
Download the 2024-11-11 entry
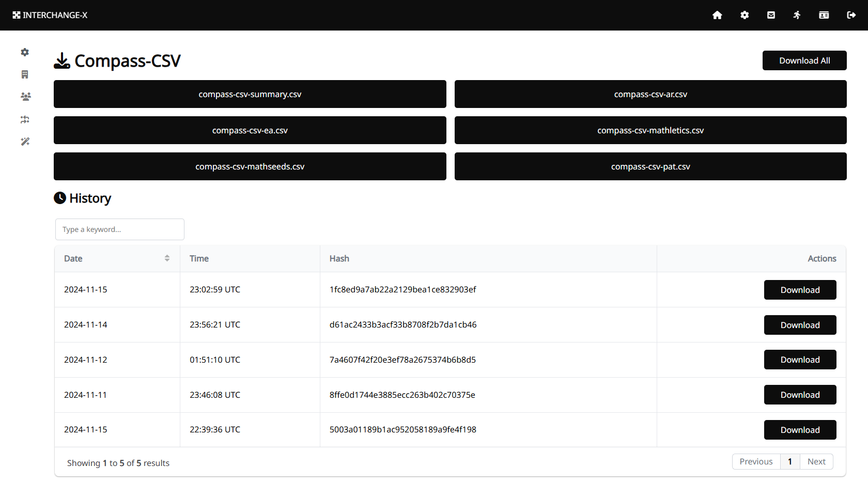pos(800,395)
